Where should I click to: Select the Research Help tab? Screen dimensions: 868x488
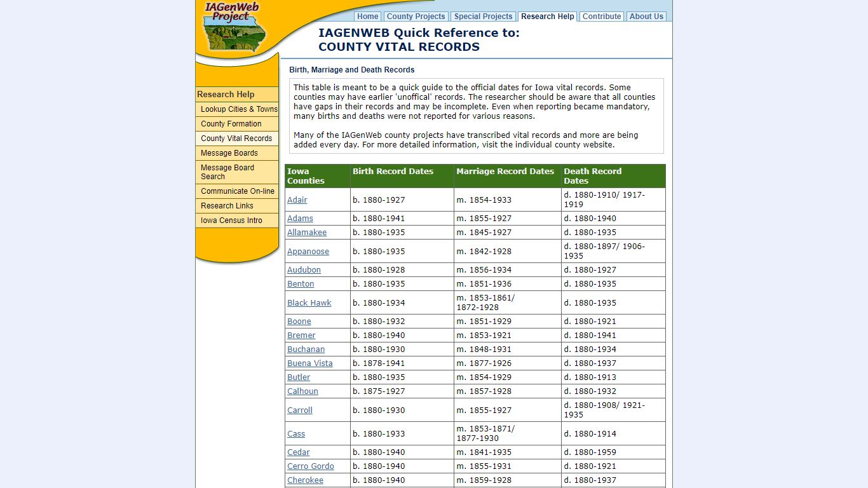pyautogui.click(x=548, y=17)
